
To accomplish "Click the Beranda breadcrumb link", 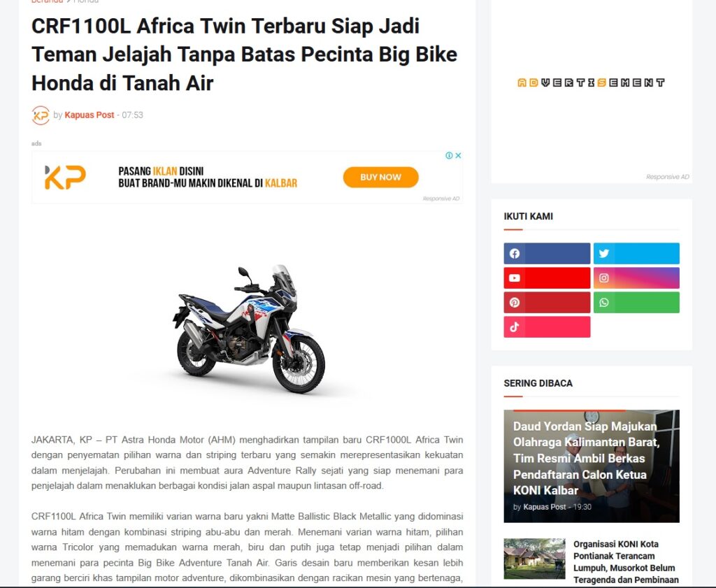I will (x=47, y=2).
